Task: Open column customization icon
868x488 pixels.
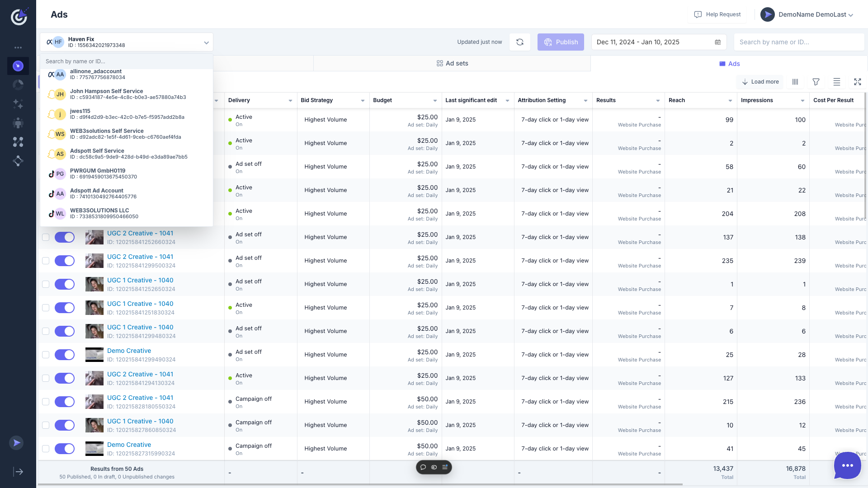Action: 795,82
